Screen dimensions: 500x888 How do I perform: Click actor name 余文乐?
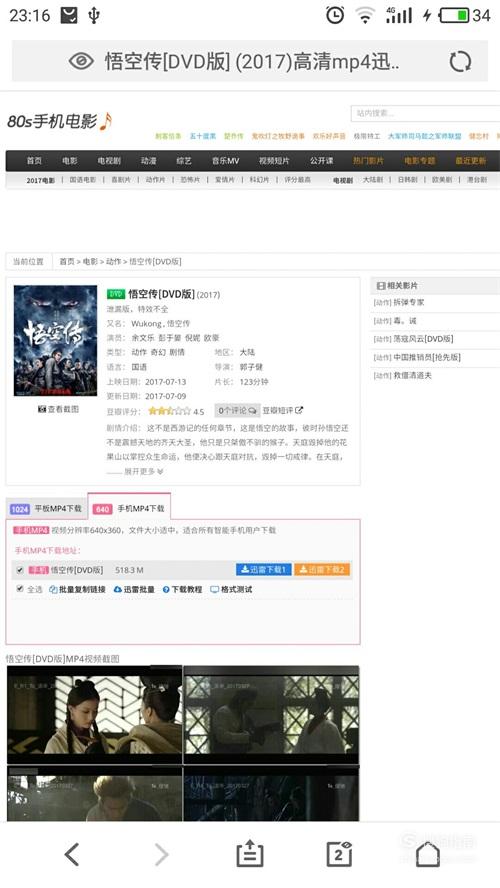coord(143,338)
